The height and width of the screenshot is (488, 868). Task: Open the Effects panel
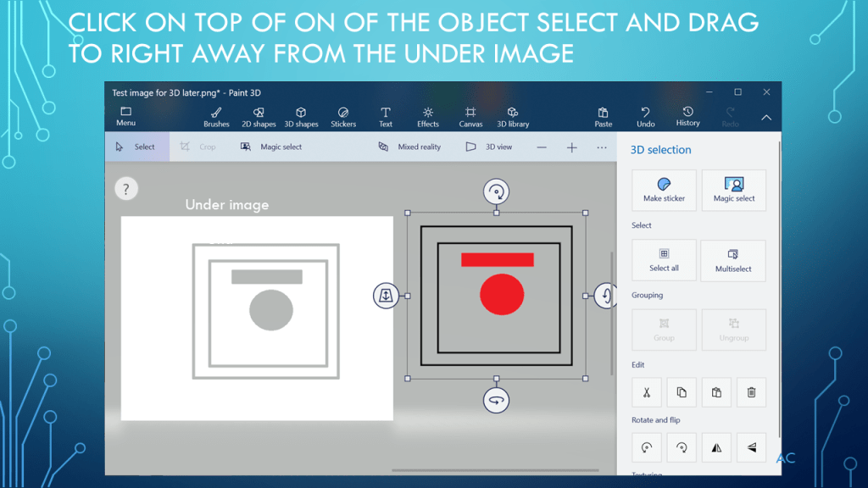point(428,117)
